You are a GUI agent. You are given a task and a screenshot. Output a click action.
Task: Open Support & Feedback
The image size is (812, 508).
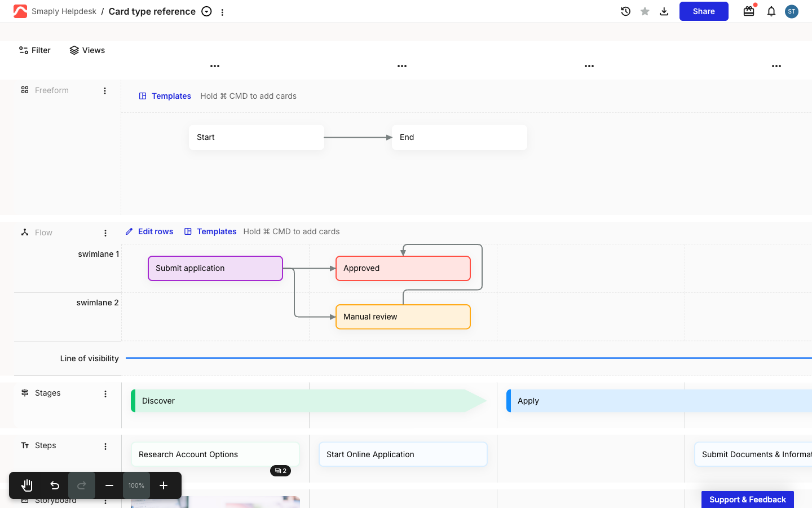click(x=748, y=500)
